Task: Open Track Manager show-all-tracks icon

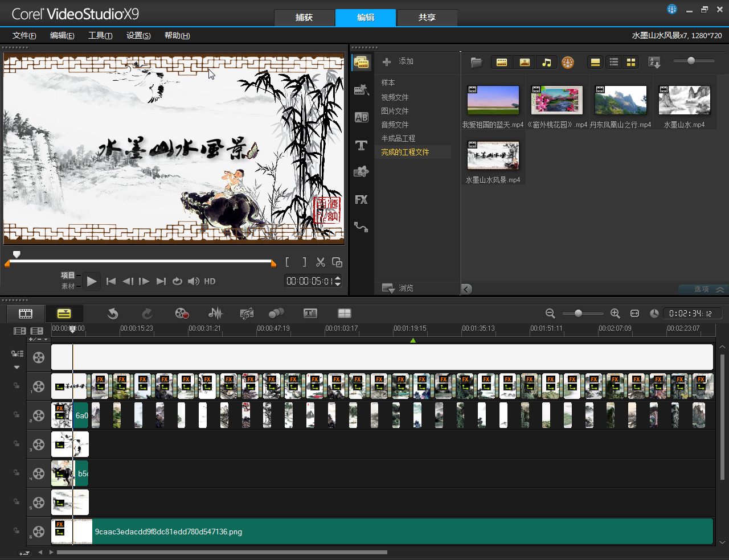Action: pos(20,331)
